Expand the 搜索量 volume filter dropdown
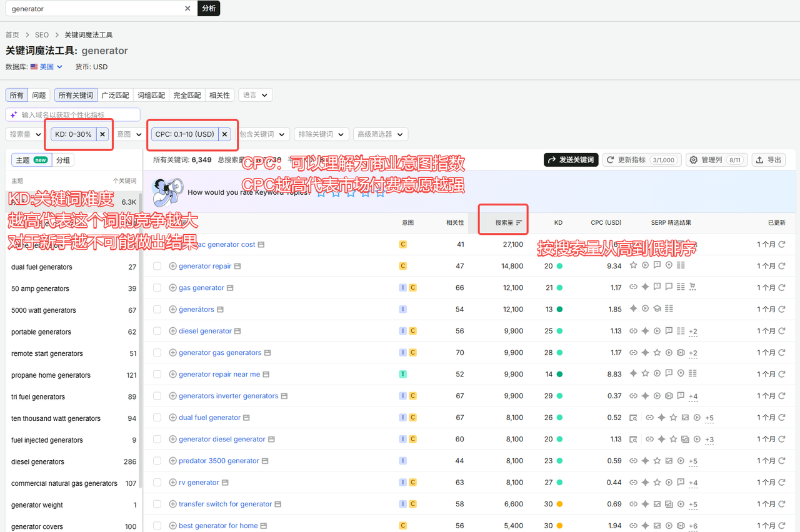Image resolution: width=800 pixels, height=532 pixels. (24, 134)
